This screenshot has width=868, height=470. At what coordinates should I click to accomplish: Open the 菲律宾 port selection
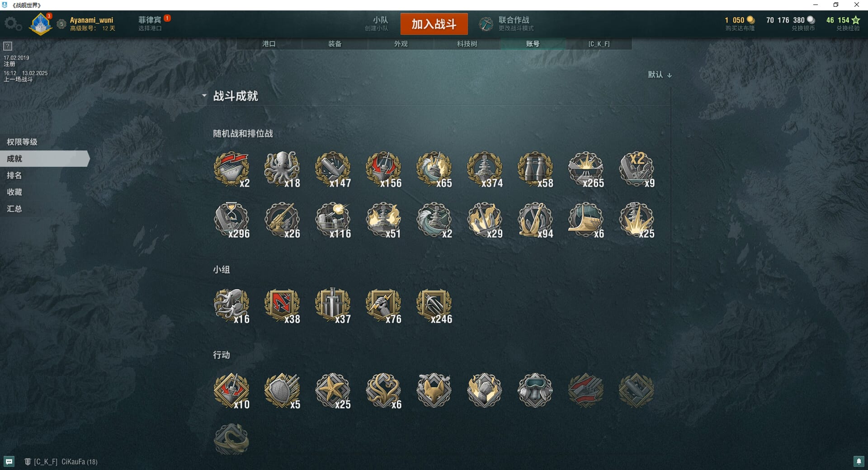click(150, 23)
